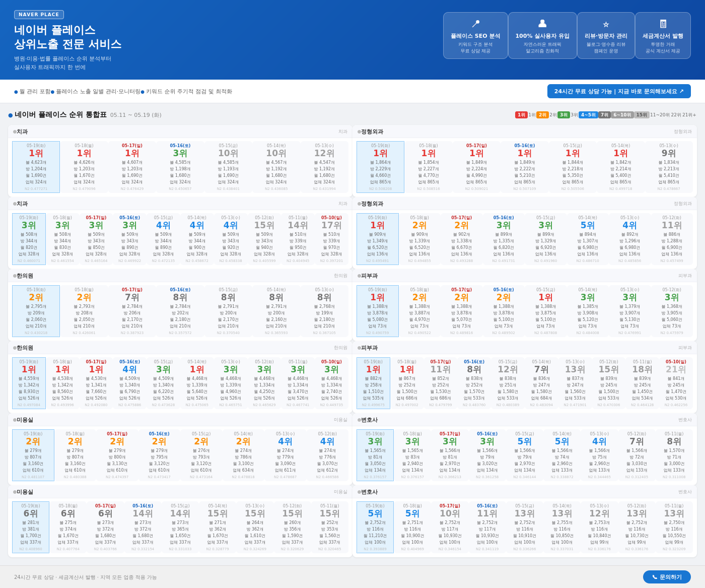Viewport: 705px width, 588px height.
Task: Select the 피부과 3위 card with 블 1,379개
Action: click(629, 311)
